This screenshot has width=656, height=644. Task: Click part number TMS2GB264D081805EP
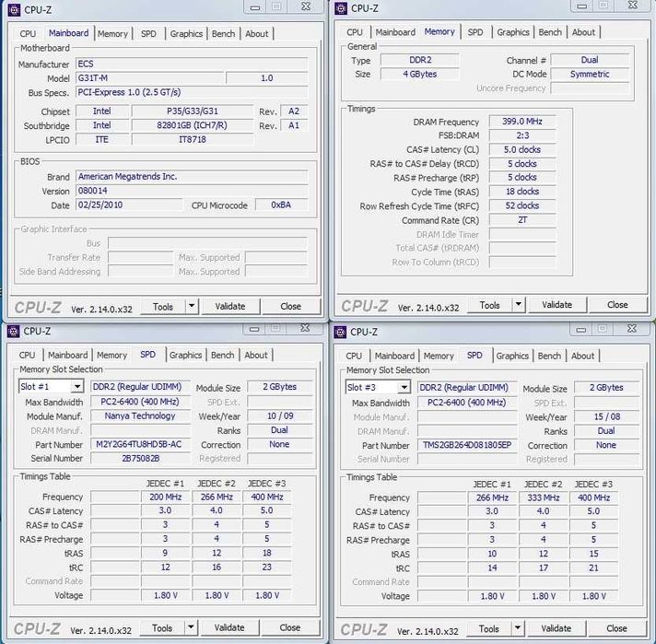(467, 445)
